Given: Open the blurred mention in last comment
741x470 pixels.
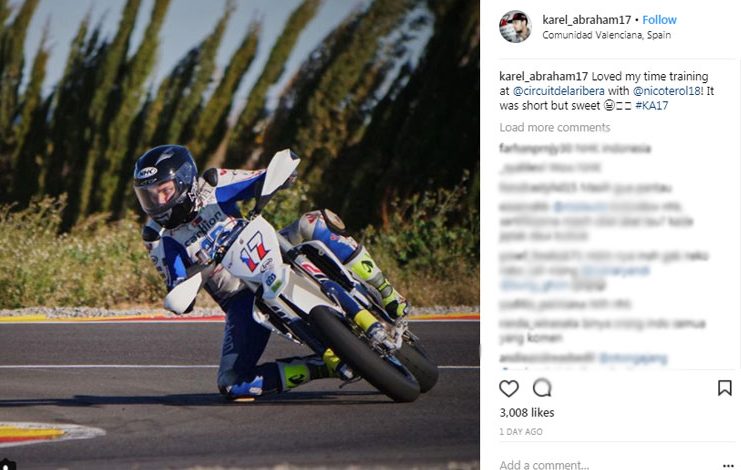Looking at the screenshot, I should click(x=633, y=358).
